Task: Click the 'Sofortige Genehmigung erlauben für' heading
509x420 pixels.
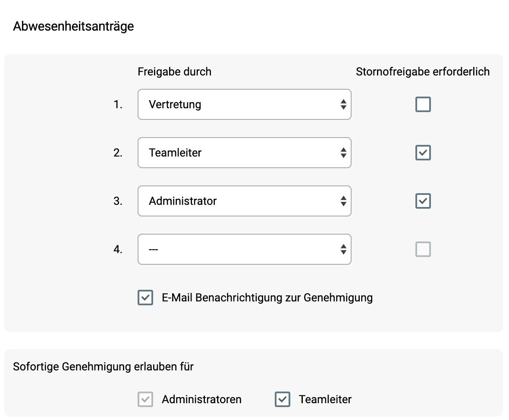Action: click(104, 367)
